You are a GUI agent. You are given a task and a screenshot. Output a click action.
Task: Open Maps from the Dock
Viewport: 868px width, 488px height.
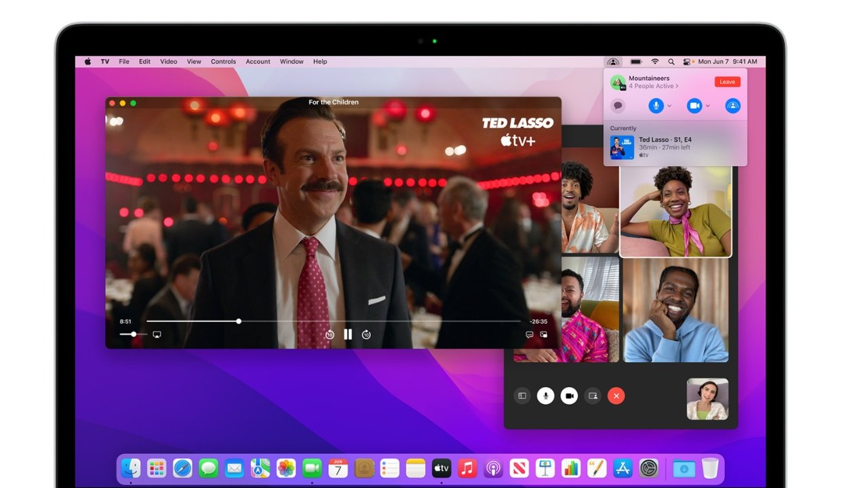[x=260, y=468]
